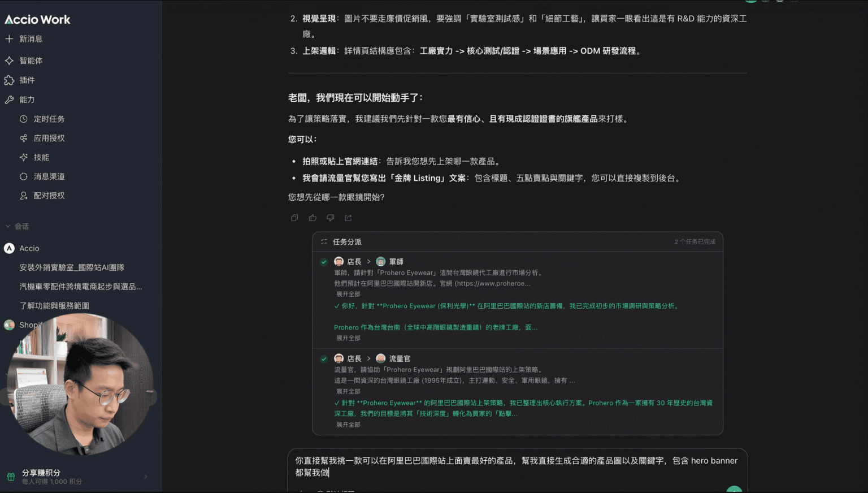This screenshot has height=493, width=868.
Task: Click heading 老闆，我們現在可以開始動手了
Action: click(355, 98)
